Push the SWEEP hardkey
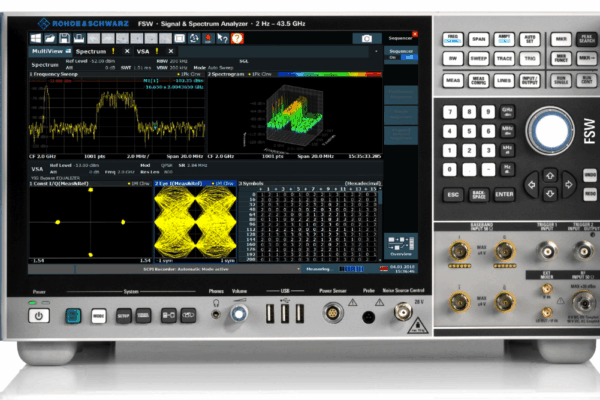This screenshot has width=600, height=400. point(478,59)
